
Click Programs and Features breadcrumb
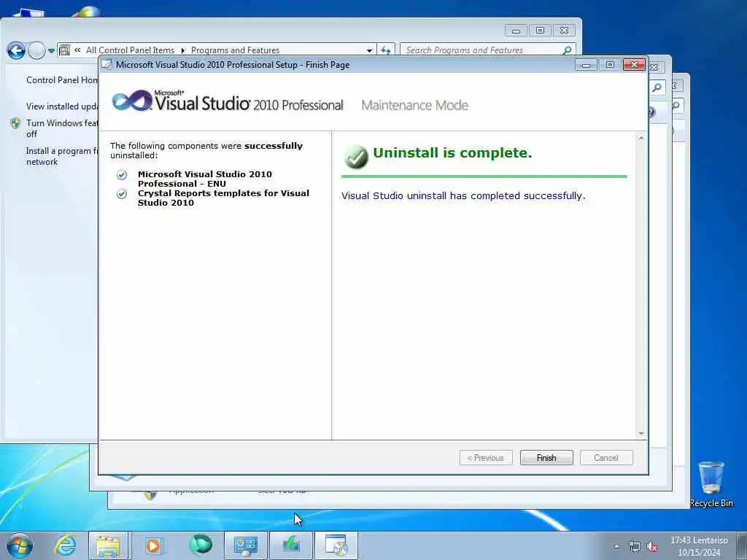(x=236, y=50)
